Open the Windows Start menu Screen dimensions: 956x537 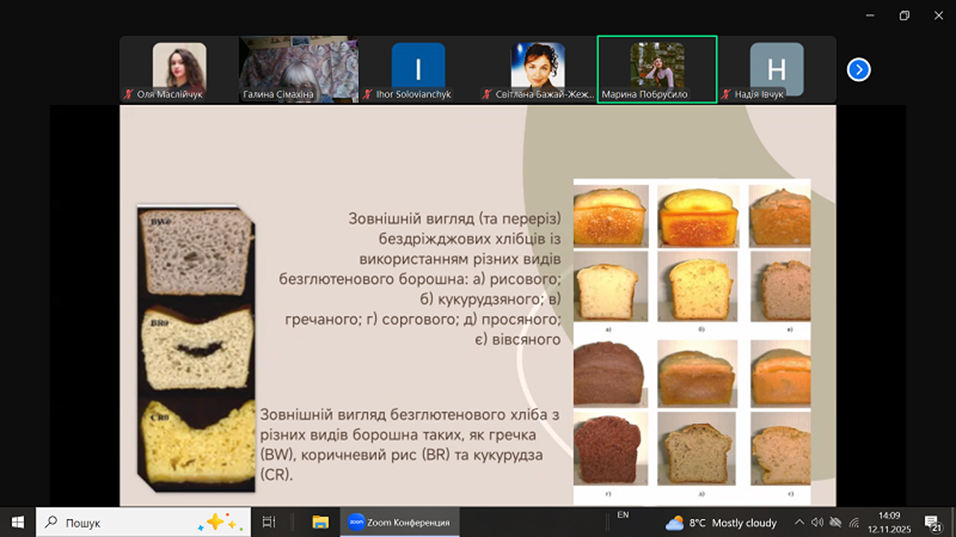click(17, 522)
